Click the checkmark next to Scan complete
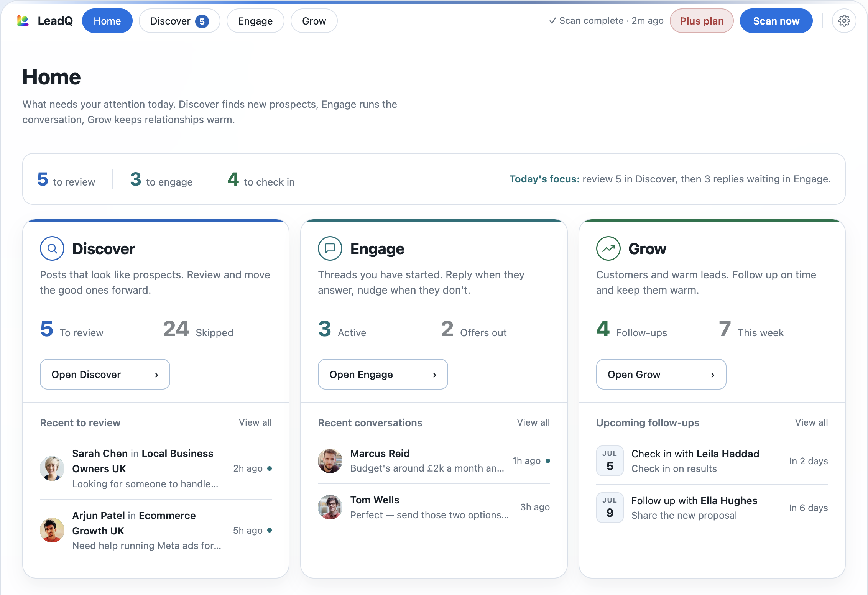 click(x=552, y=21)
